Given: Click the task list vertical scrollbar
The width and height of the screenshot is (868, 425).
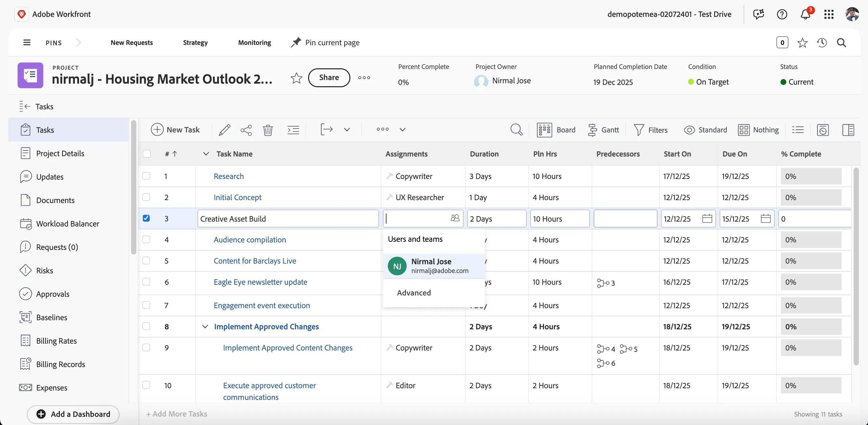Looking at the screenshot, I should pos(856,266).
